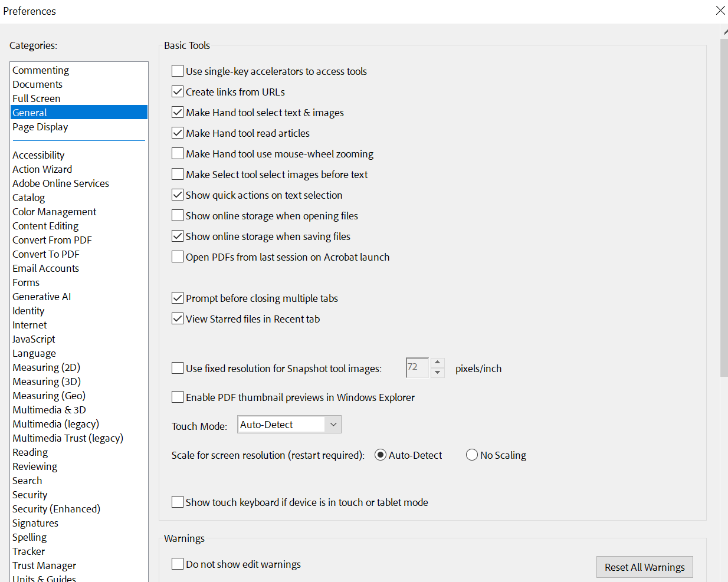Open the Color Management preferences
Image resolution: width=728 pixels, height=582 pixels.
pos(54,211)
